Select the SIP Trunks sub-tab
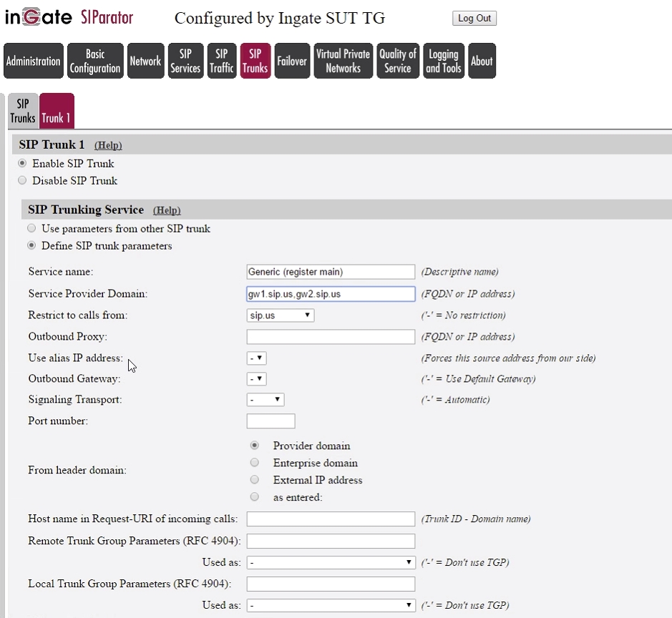The height and width of the screenshot is (618, 672). [x=23, y=111]
